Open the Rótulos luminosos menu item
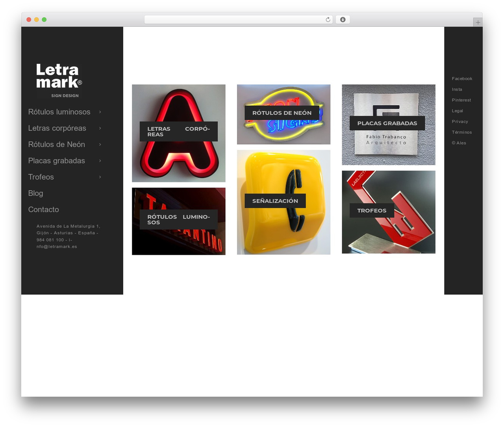Screen dimensions: 504x427 click(59, 112)
